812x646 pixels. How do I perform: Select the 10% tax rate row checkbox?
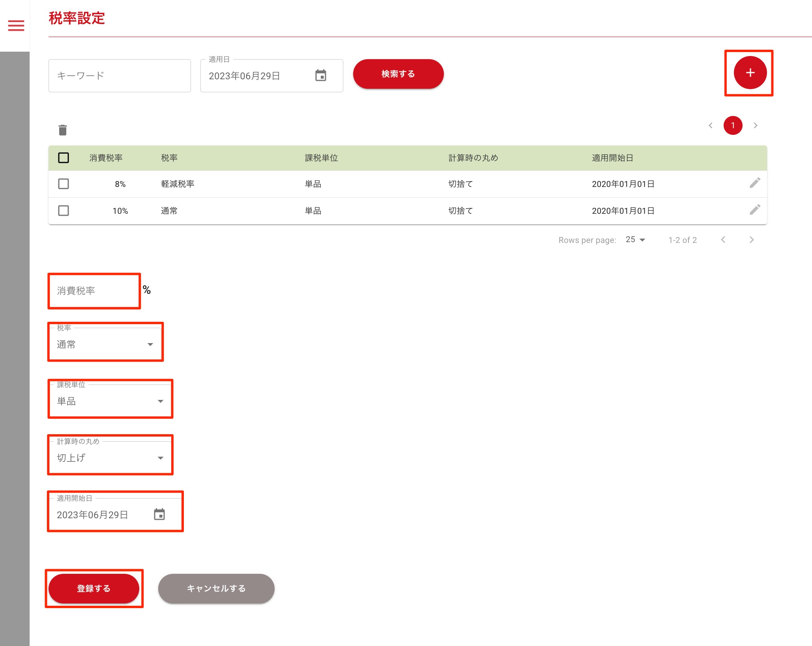click(x=64, y=211)
